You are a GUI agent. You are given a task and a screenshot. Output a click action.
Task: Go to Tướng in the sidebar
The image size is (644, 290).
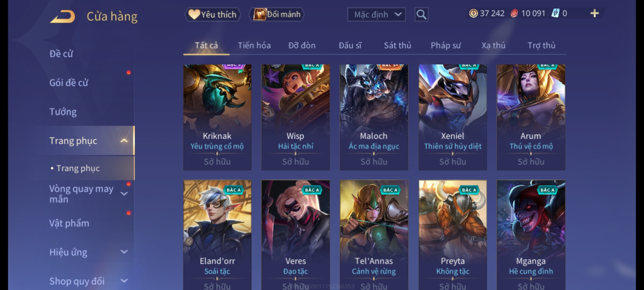coord(63,112)
